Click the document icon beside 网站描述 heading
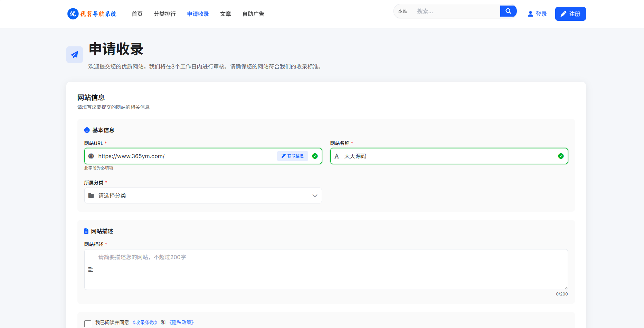The height and width of the screenshot is (328, 644). 86,231
